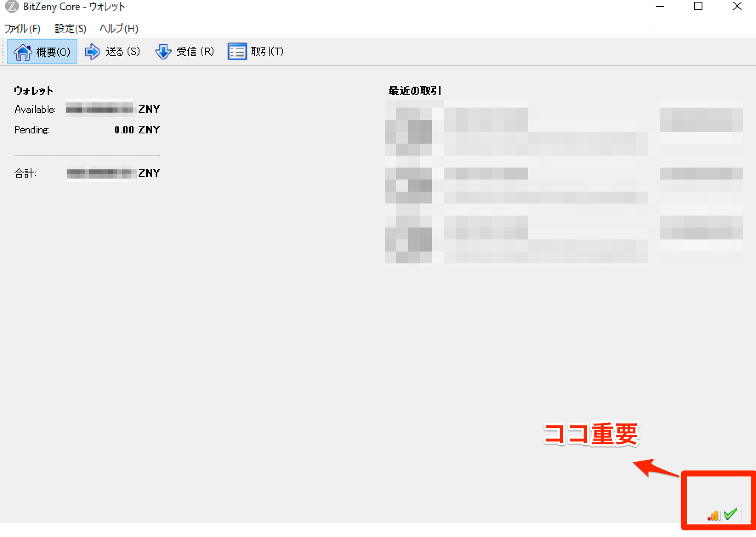Open the 受信(R) receive tab

pos(185,52)
